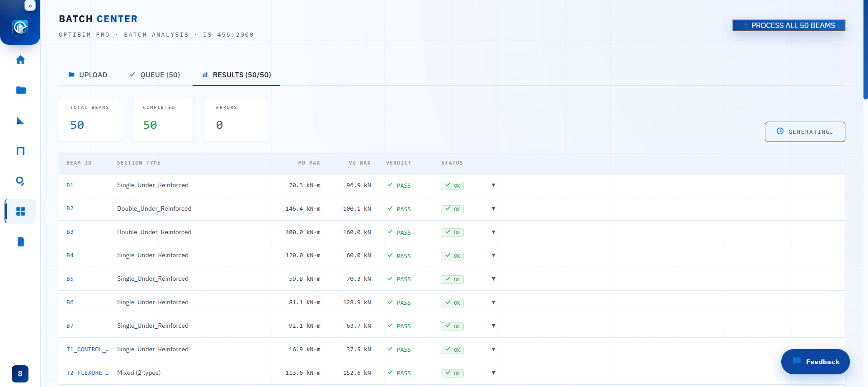
Task: Open the document report icon in sidebar
Action: [20, 241]
